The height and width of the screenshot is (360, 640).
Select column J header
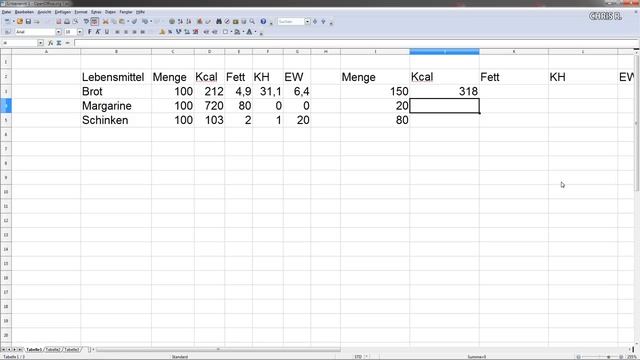click(x=444, y=51)
